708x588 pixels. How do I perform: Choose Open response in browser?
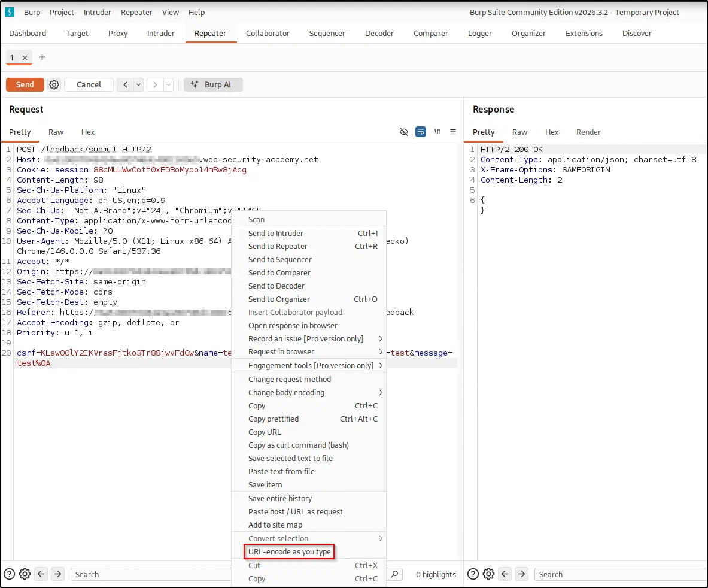pos(309,326)
